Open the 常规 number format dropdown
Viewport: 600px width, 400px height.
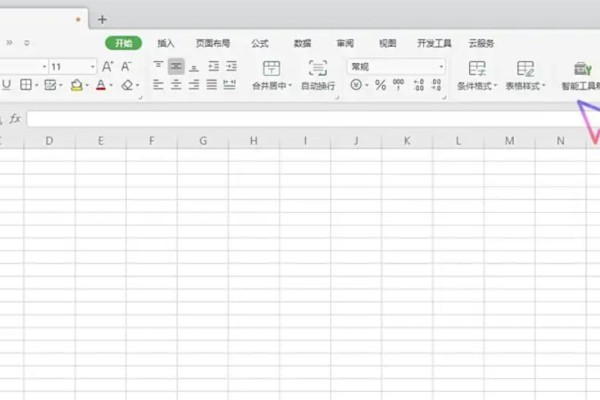click(396, 67)
